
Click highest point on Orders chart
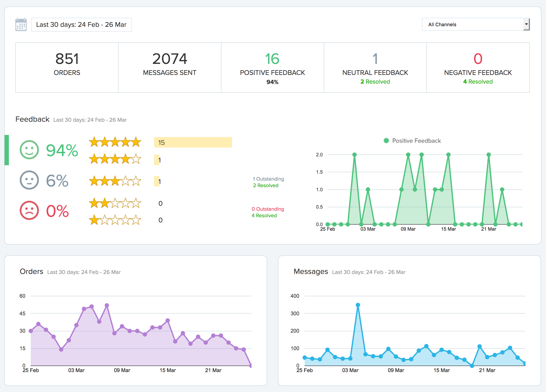coord(107,305)
